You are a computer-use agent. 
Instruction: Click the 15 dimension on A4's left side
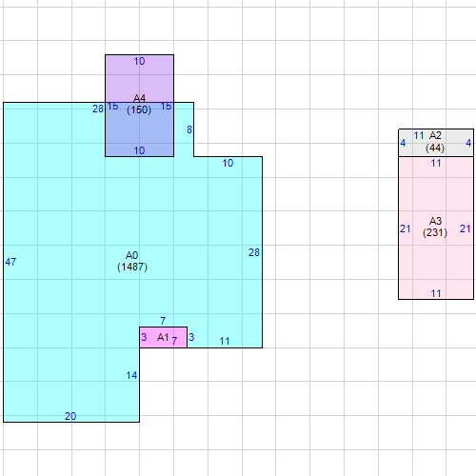tap(112, 107)
